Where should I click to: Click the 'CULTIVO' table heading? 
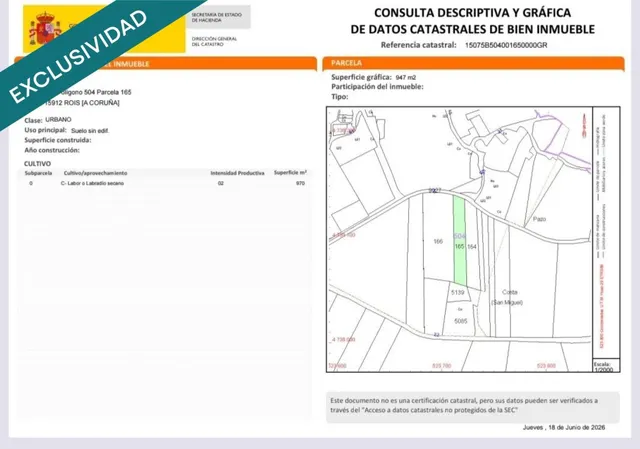click(38, 164)
